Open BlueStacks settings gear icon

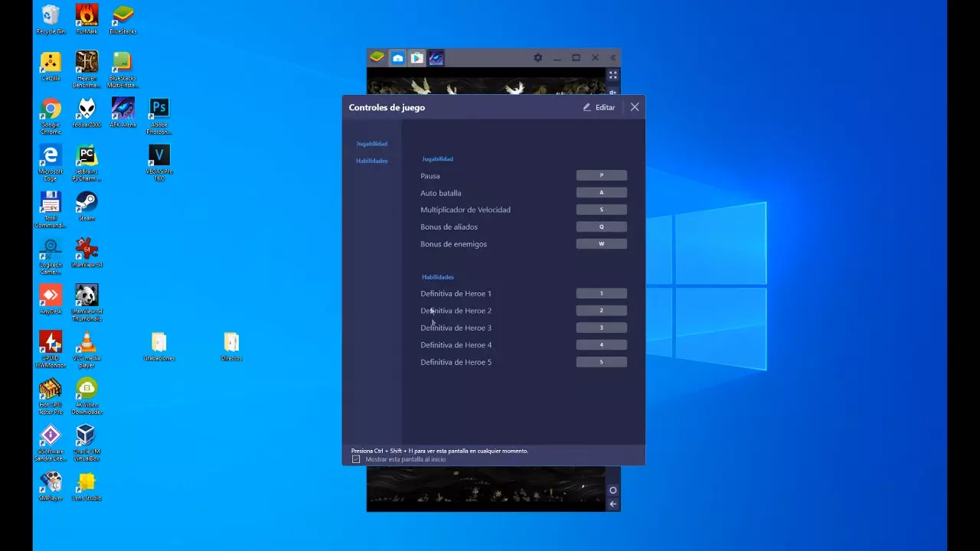click(537, 58)
